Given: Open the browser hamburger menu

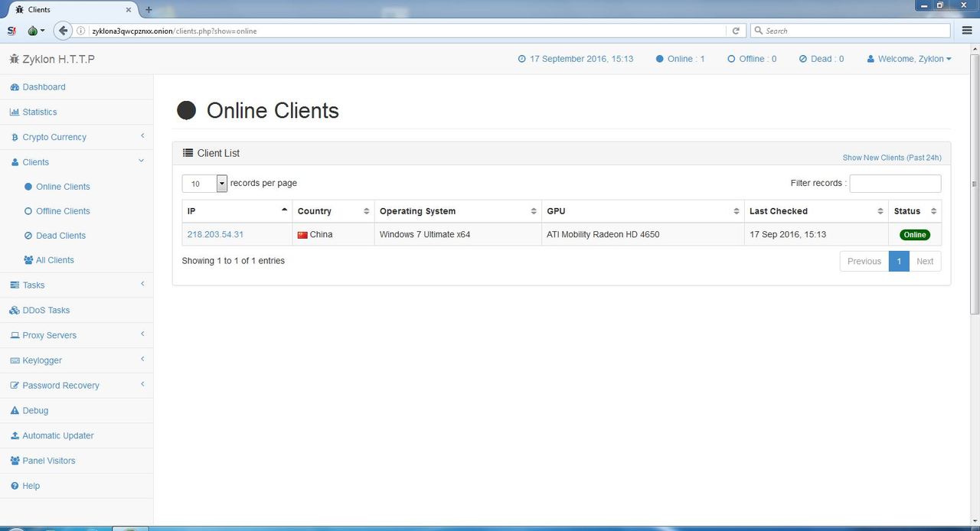Looking at the screenshot, I should pyautogui.click(x=967, y=31).
